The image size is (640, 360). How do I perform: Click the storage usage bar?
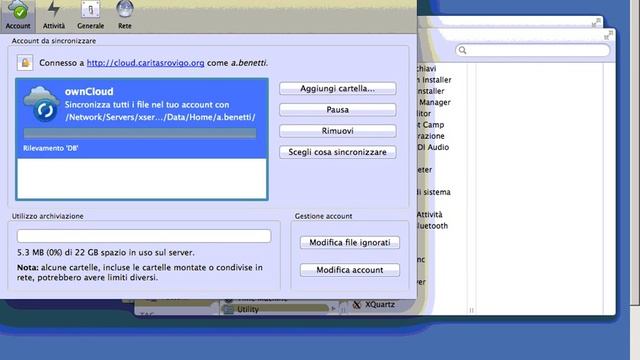point(144,236)
